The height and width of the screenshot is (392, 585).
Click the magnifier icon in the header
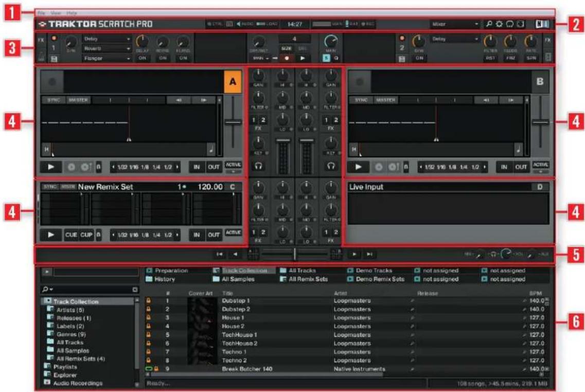pyautogui.click(x=489, y=24)
